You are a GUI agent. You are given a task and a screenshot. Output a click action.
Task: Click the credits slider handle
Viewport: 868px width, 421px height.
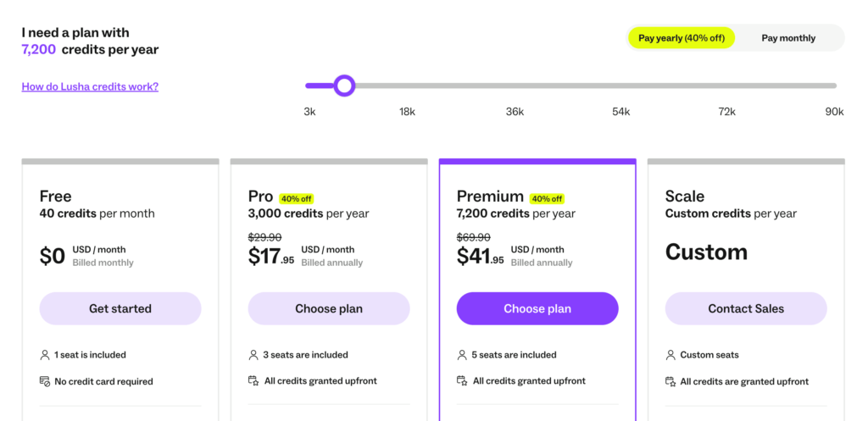(x=344, y=86)
